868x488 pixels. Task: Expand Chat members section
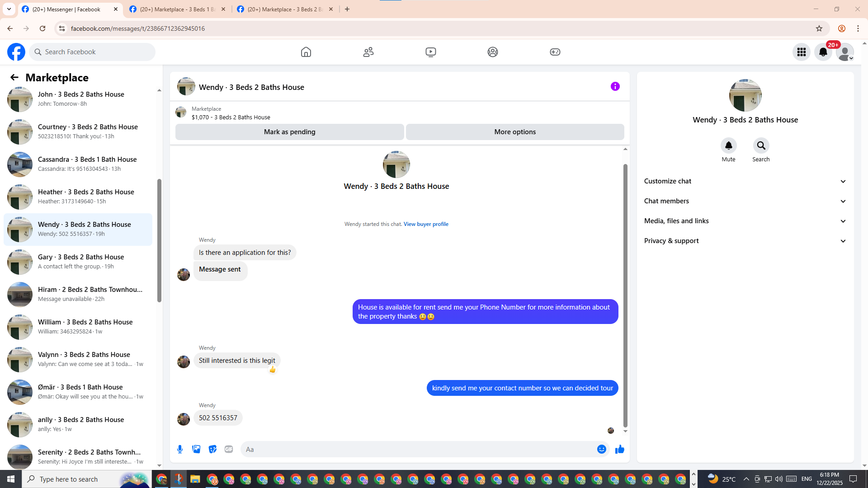745,201
